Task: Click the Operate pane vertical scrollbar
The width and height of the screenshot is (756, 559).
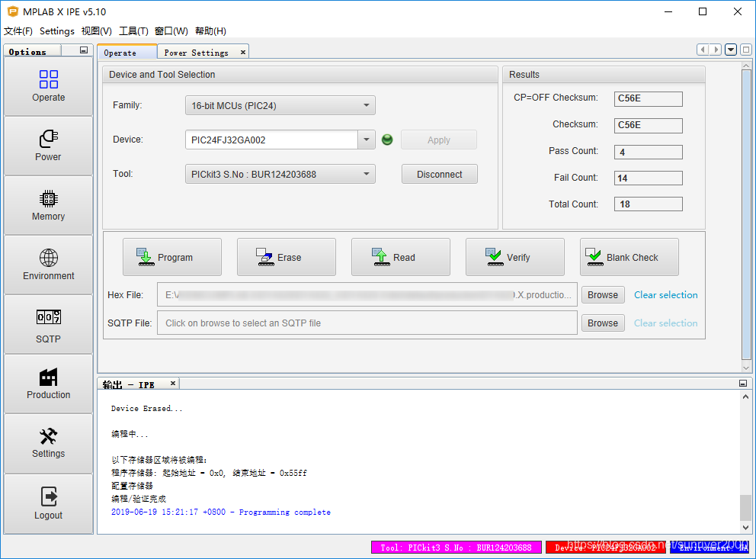Action: click(746, 214)
